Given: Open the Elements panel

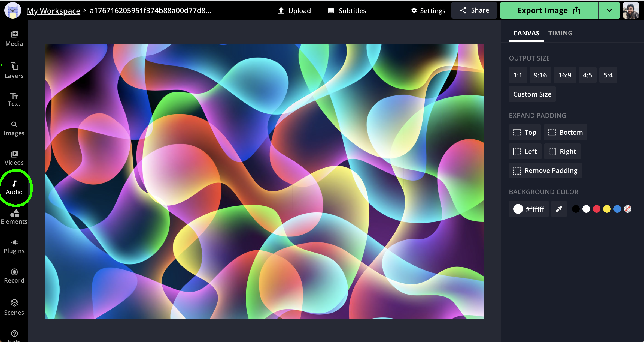Looking at the screenshot, I should [x=14, y=217].
